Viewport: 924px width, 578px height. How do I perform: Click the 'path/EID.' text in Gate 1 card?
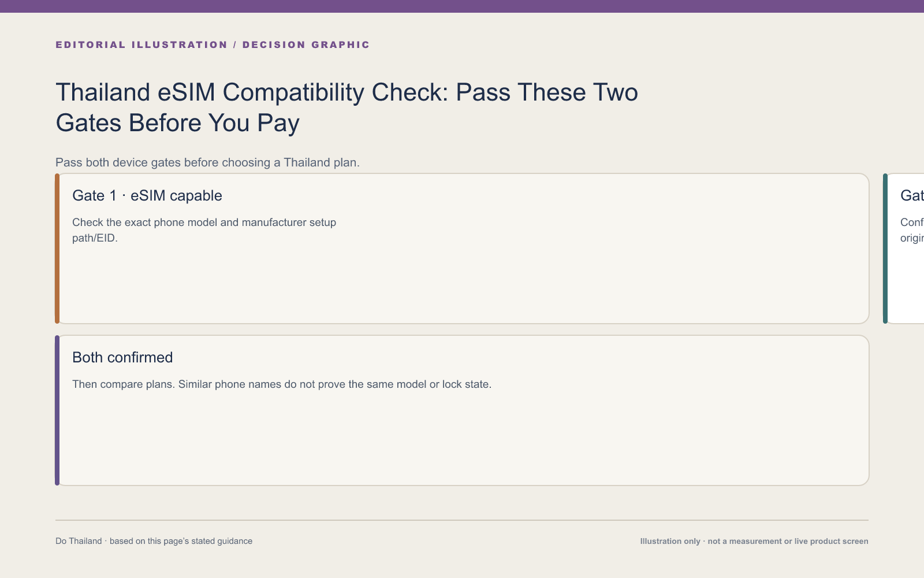point(95,238)
